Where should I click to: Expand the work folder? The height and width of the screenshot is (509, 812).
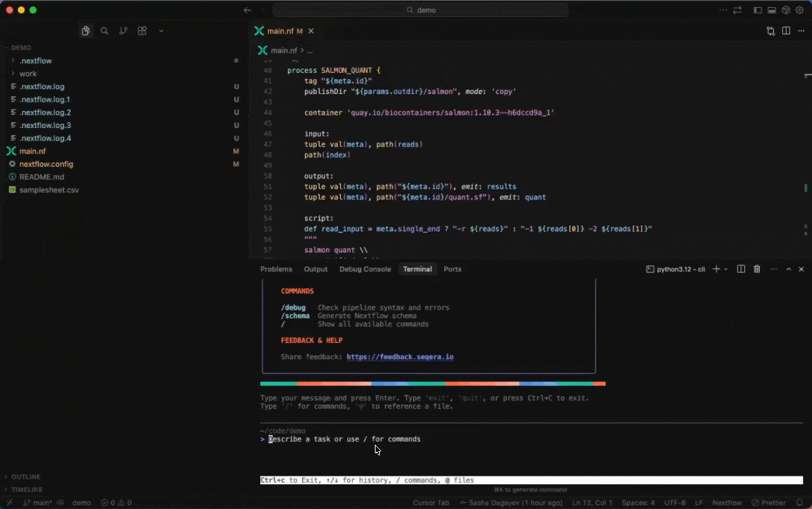tap(28, 73)
